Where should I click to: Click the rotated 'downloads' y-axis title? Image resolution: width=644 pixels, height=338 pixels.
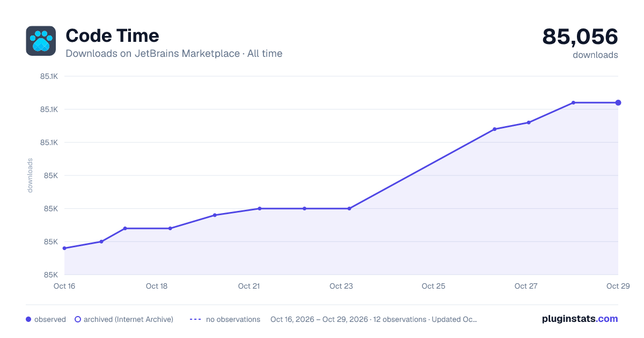(30, 175)
